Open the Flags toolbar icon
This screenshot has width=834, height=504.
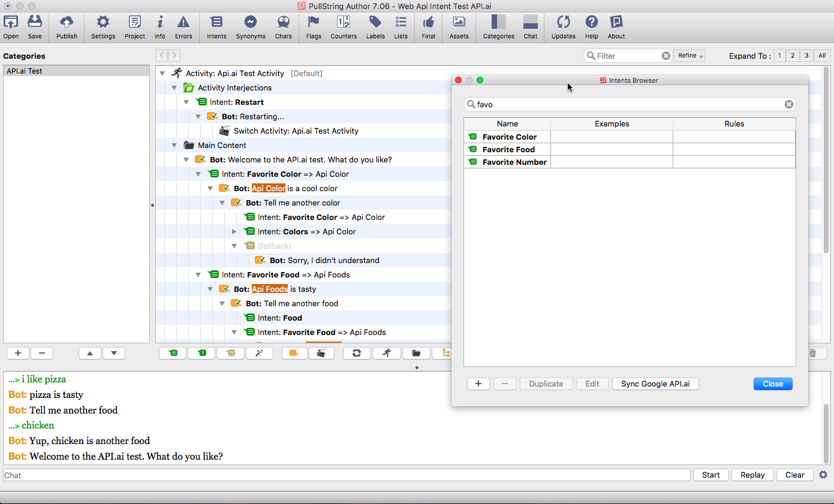[x=314, y=26]
